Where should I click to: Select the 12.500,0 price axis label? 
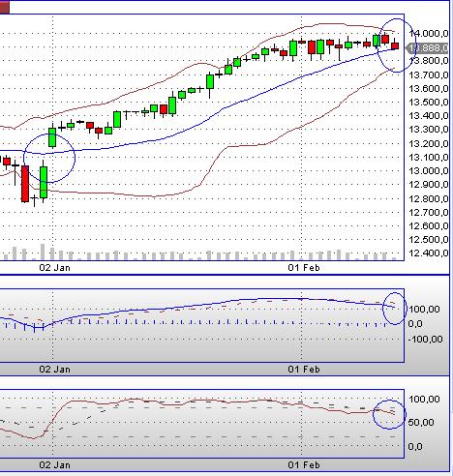tap(429, 240)
